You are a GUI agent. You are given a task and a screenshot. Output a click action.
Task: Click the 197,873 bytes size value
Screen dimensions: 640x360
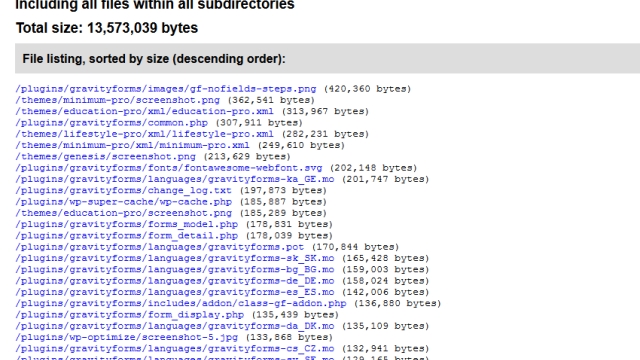[x=283, y=191]
